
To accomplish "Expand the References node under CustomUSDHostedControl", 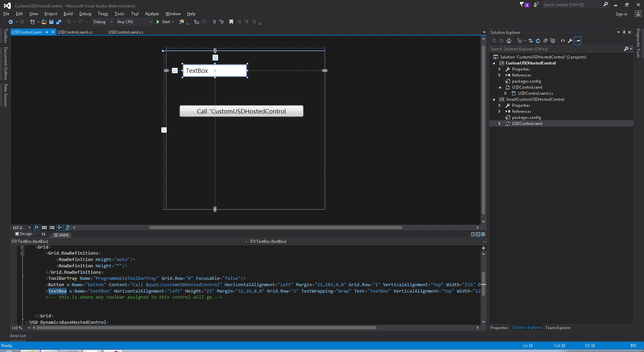I will tap(500, 75).
